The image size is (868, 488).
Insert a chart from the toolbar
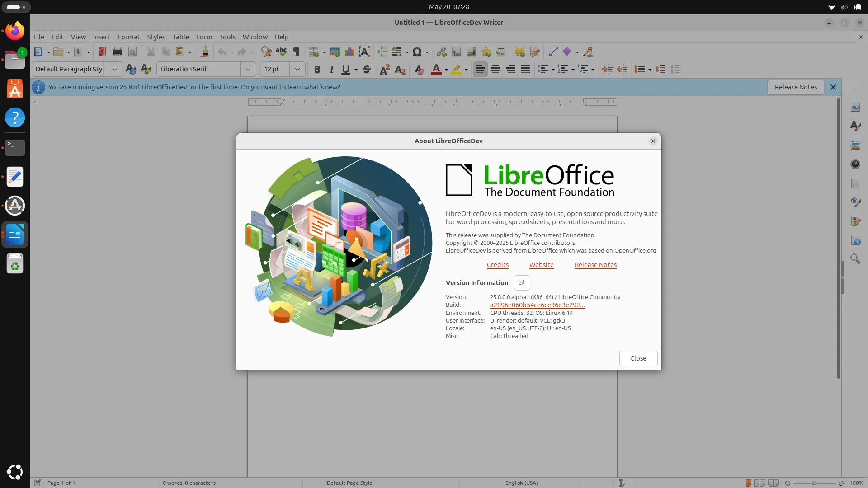349,52
